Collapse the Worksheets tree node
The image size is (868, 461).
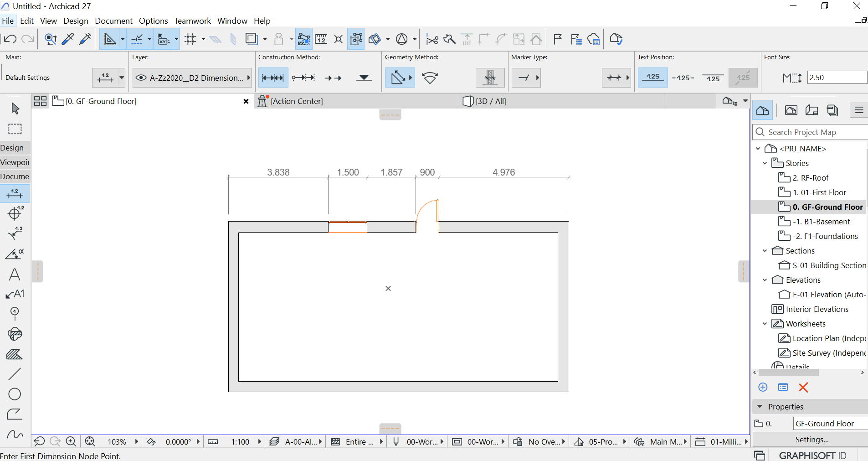pyautogui.click(x=765, y=324)
